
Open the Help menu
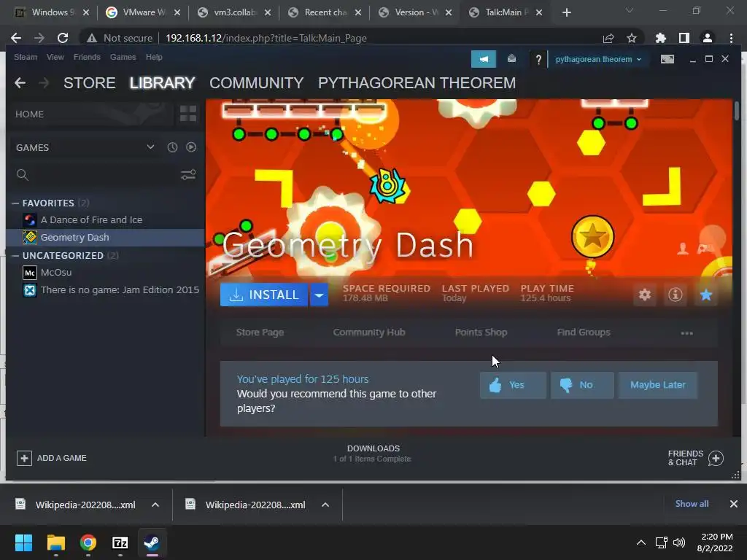click(154, 57)
